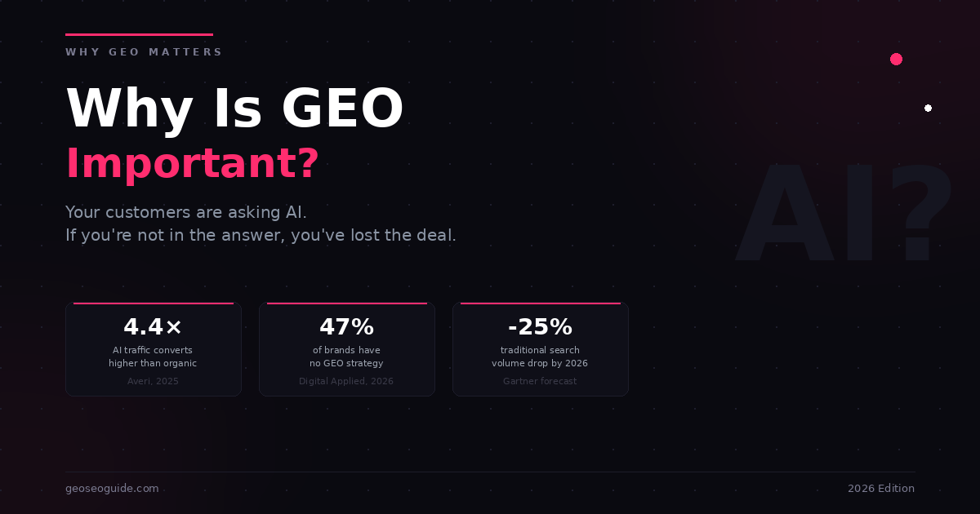Click the "2026 Edition" label
The height and width of the screenshot is (514, 980).
point(880,489)
